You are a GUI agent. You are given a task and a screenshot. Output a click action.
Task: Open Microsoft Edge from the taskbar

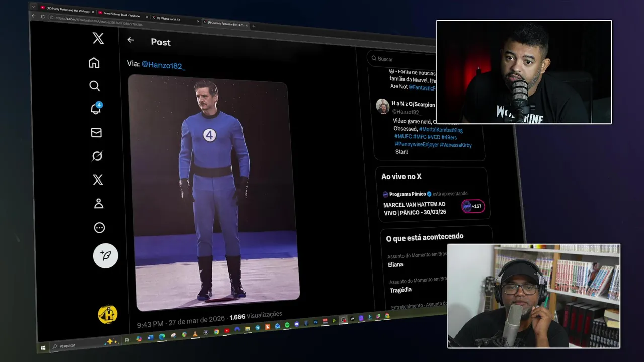pos(162,337)
